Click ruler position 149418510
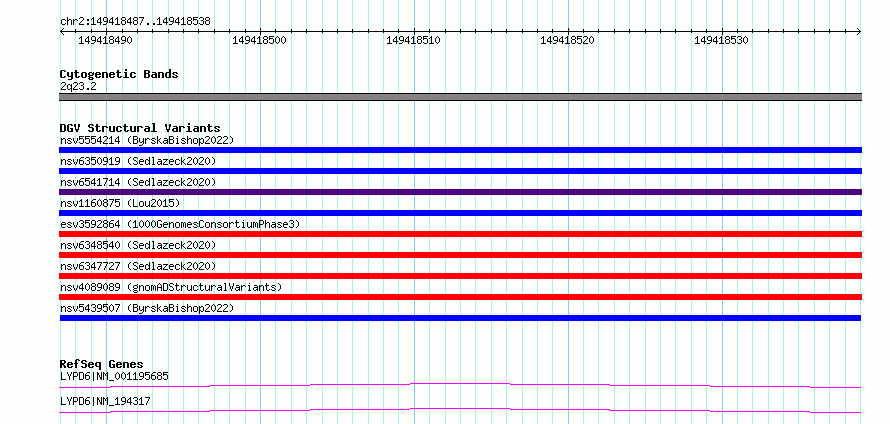Viewport: 890px width, 424px height. [414, 40]
